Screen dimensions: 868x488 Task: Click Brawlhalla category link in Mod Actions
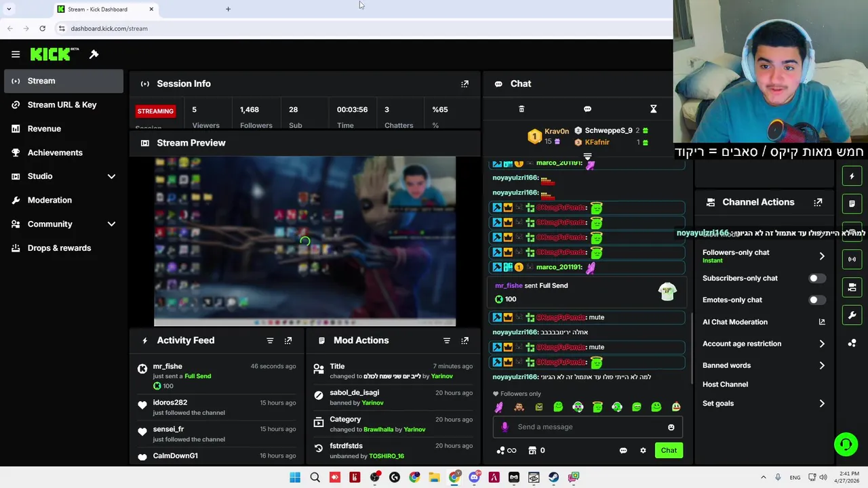[378, 430]
